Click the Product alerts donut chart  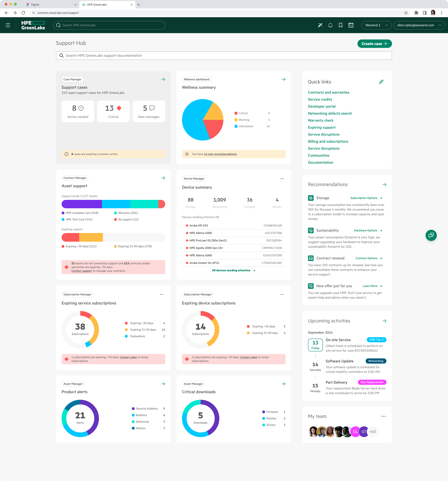[x=80, y=419]
